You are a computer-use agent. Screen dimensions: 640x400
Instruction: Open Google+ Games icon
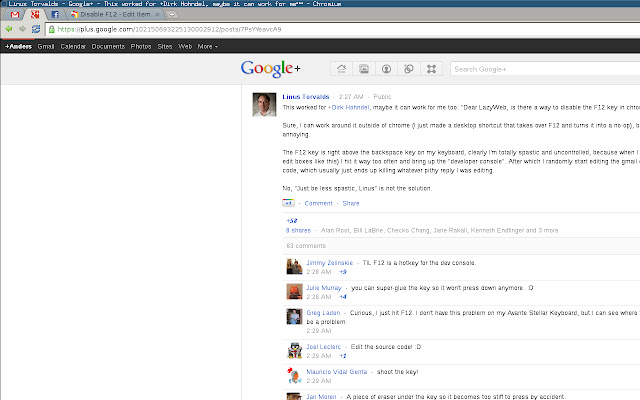pyautogui.click(x=431, y=69)
